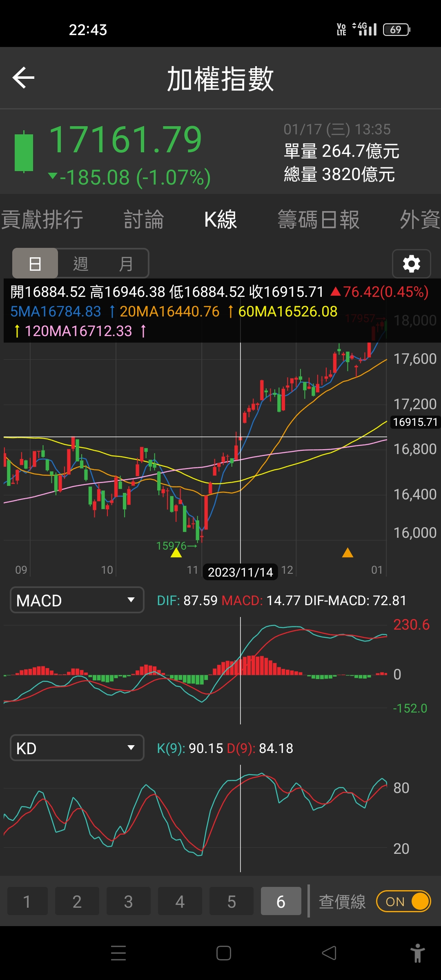Tap the back arrow icon
Screen dimensions: 441x980
click(23, 78)
